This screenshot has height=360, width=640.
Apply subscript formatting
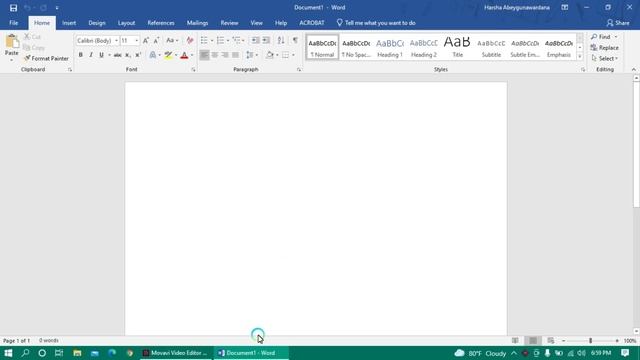click(128, 55)
